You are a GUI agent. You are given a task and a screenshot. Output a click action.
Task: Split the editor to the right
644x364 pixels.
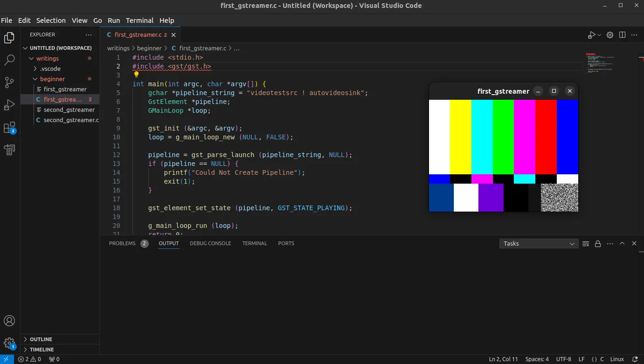point(622,35)
